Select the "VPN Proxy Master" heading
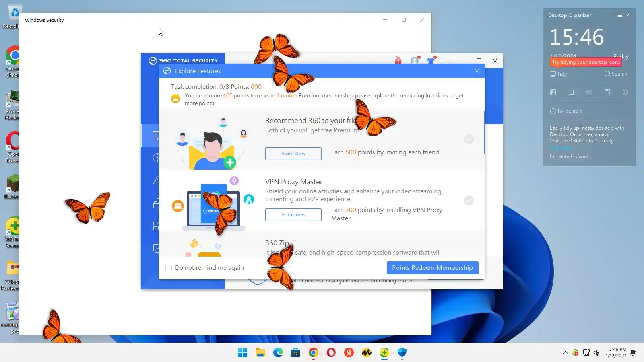 point(294,182)
